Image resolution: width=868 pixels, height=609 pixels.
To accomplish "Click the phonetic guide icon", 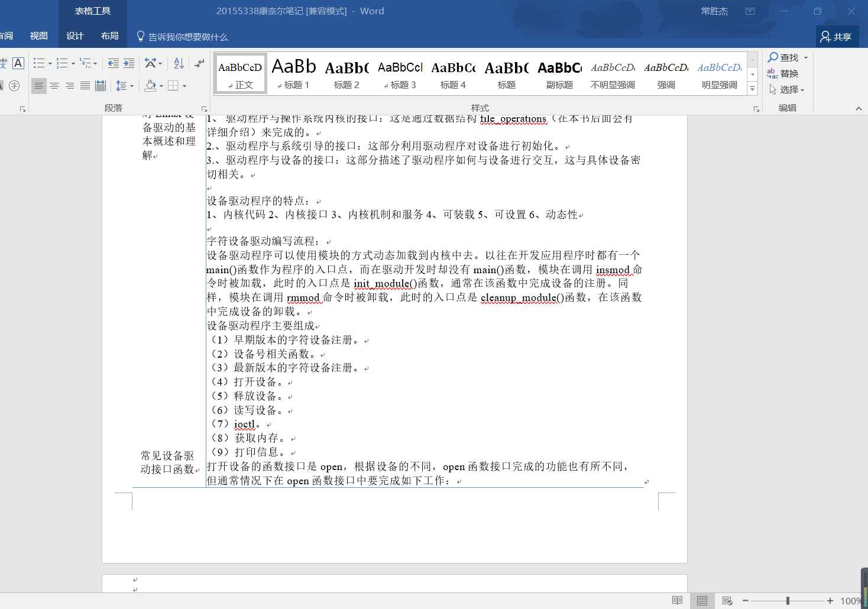I will tap(4, 63).
